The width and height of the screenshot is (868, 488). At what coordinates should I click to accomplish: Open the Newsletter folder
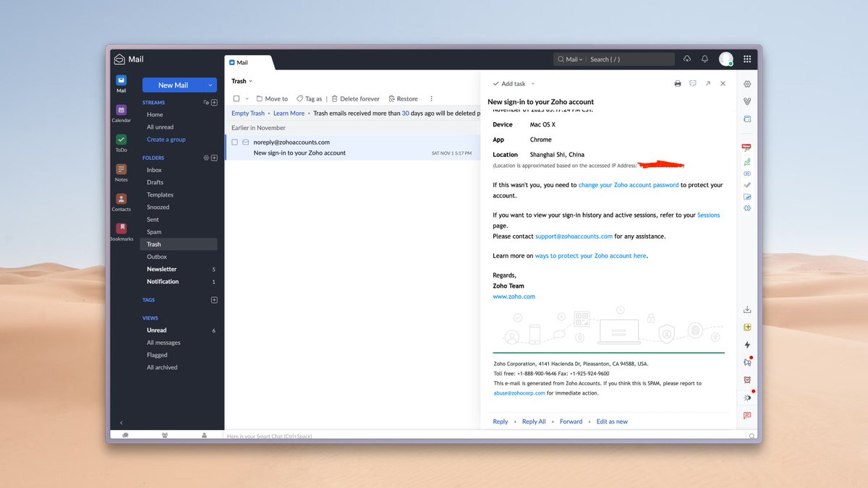[161, 269]
